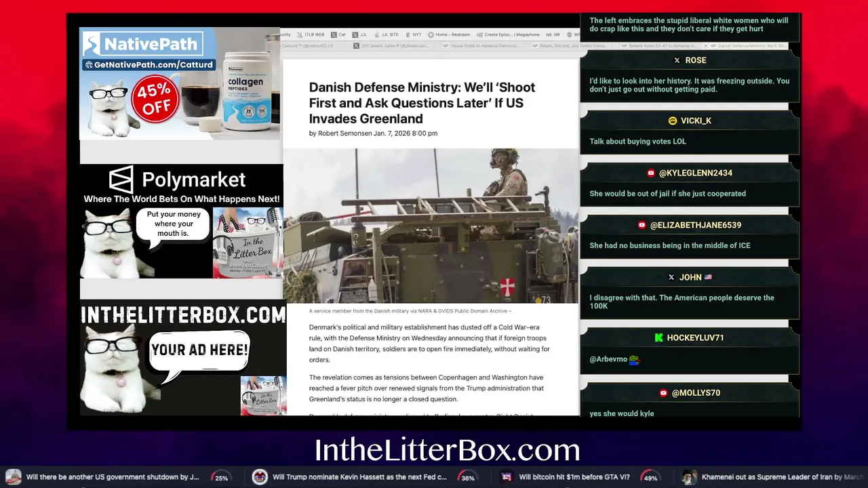Click the yellow icon beside VICKI_K

click(672, 121)
